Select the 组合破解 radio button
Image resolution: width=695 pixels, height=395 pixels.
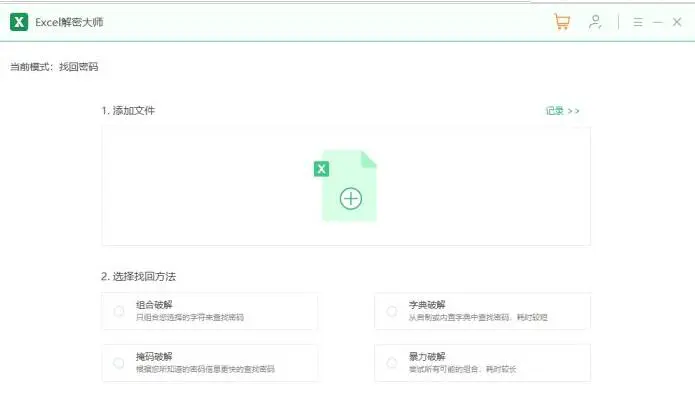tap(119, 311)
